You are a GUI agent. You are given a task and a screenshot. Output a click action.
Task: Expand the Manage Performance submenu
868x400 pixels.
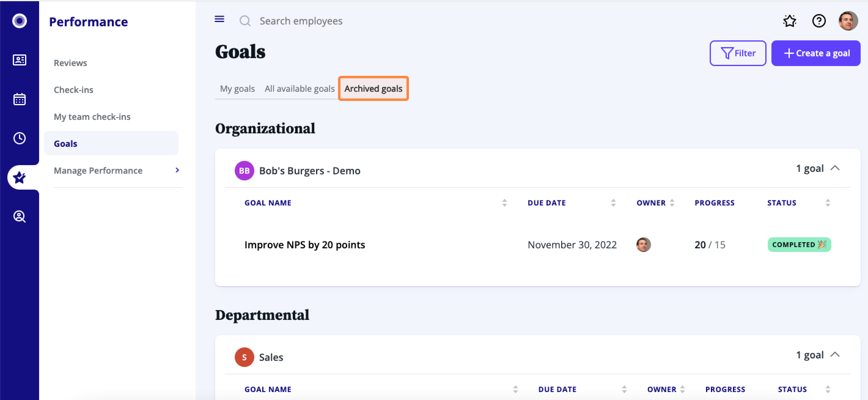coord(177,170)
